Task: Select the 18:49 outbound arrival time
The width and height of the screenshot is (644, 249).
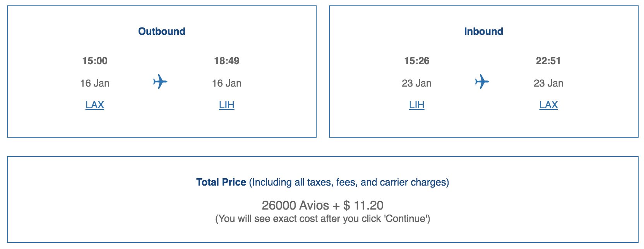Action: (x=226, y=61)
